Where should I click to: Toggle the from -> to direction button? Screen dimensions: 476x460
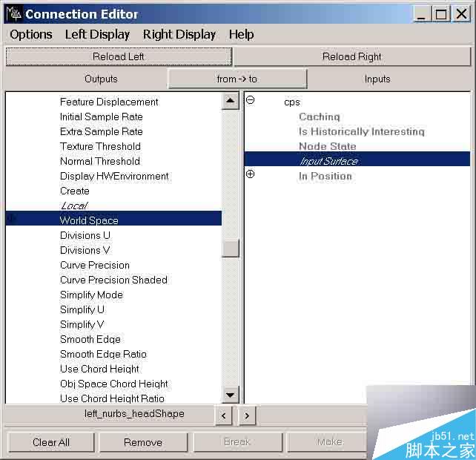(x=237, y=79)
